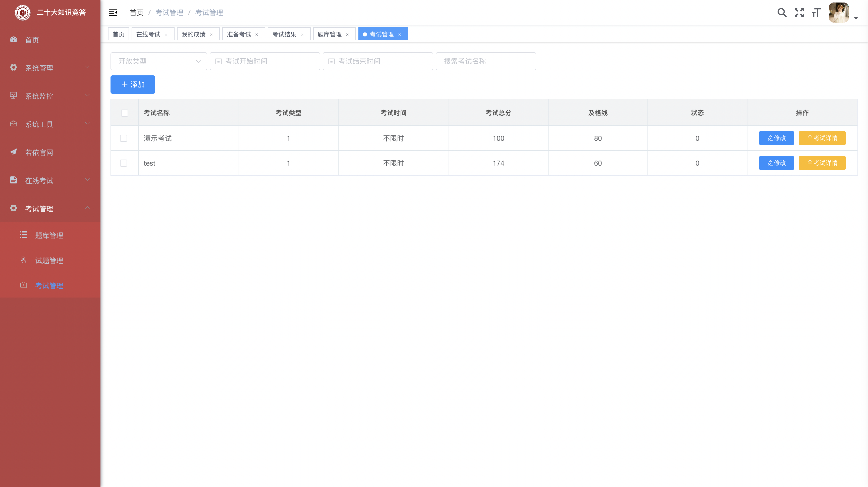Close the 题库管理 tab with its x
The image size is (868, 487).
point(347,34)
